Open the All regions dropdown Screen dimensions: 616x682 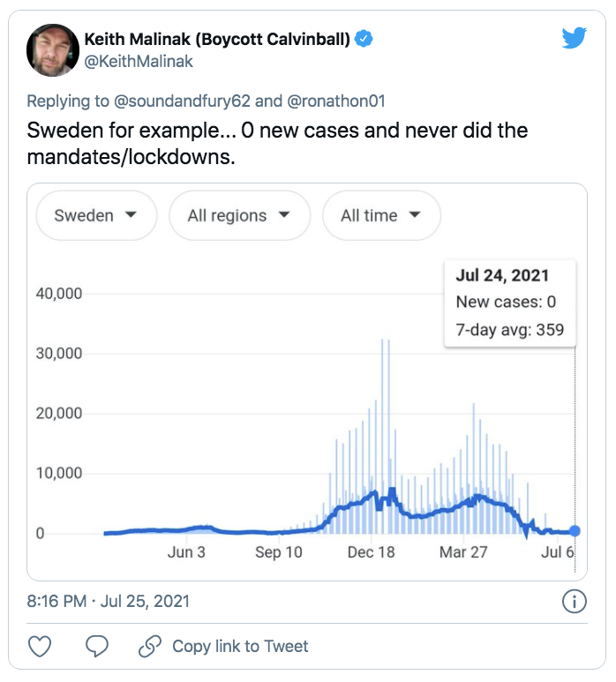point(238,215)
